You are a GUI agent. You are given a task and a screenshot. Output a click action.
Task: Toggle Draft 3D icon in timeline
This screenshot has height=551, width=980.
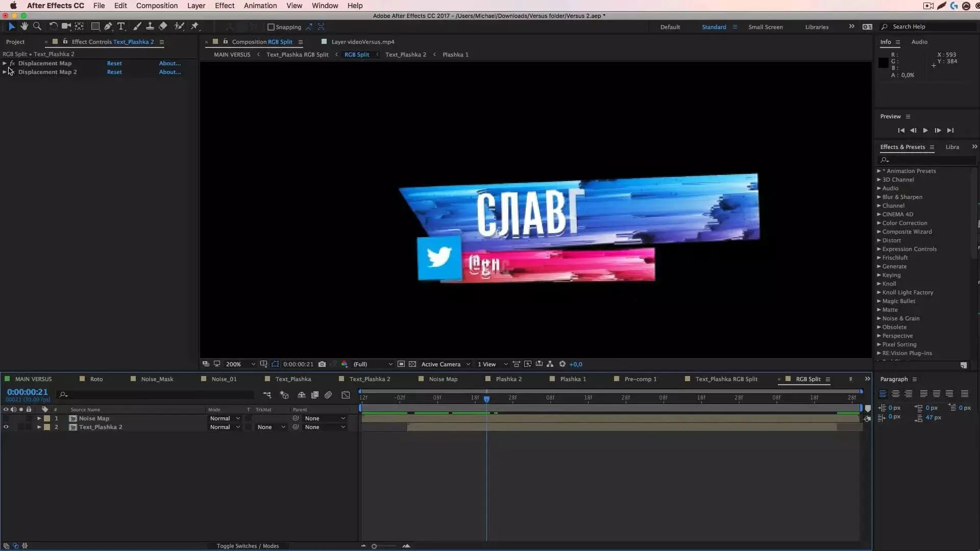pos(284,395)
